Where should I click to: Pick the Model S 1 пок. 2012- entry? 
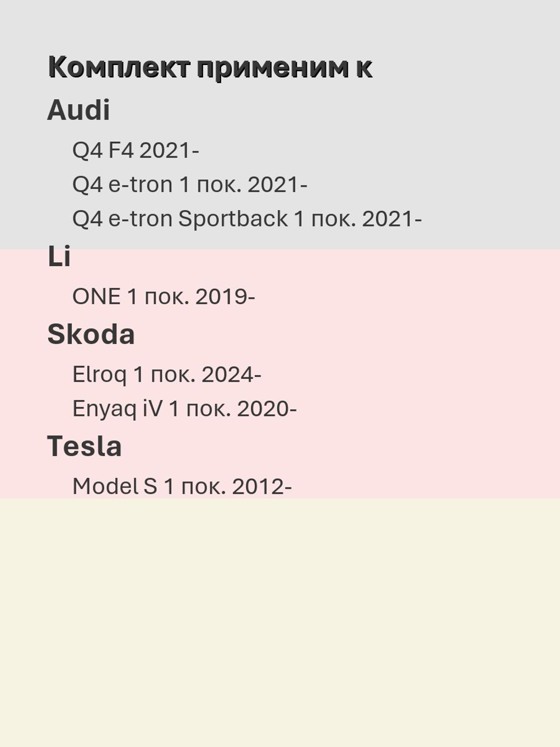(x=182, y=486)
